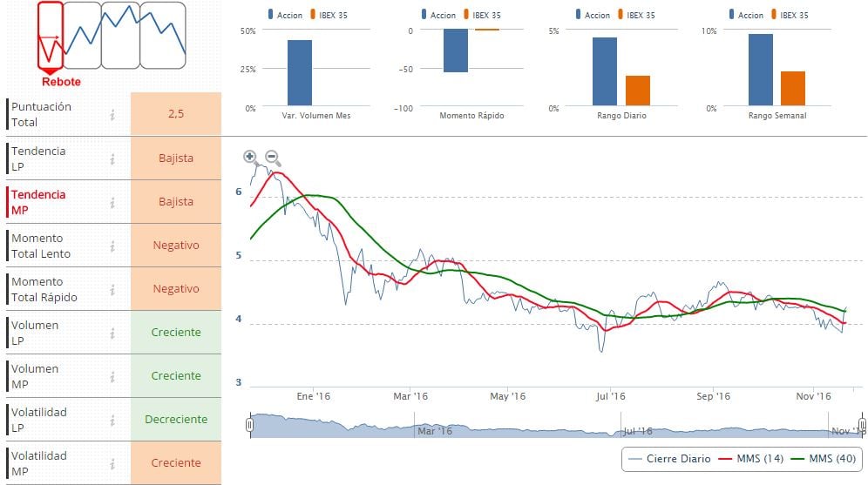Click info icon beside Volatilidad MP

[112, 463]
